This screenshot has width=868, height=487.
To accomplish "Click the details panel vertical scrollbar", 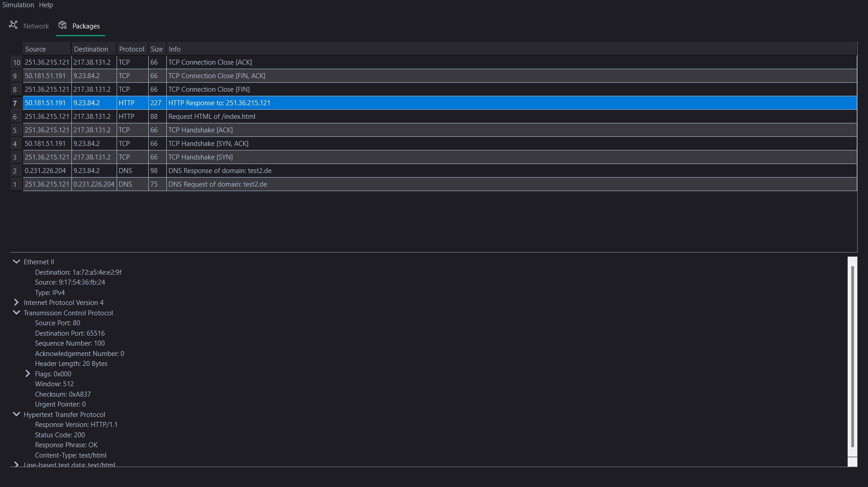I will [x=852, y=357].
